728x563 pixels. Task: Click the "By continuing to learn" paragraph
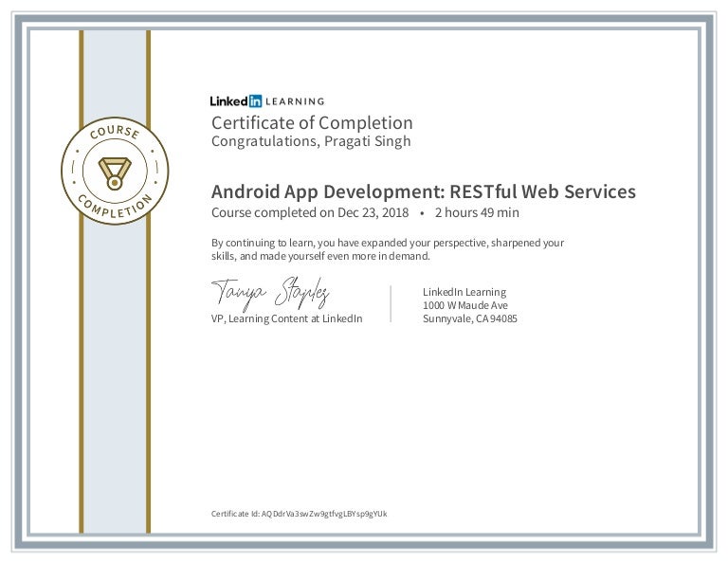[x=387, y=249]
